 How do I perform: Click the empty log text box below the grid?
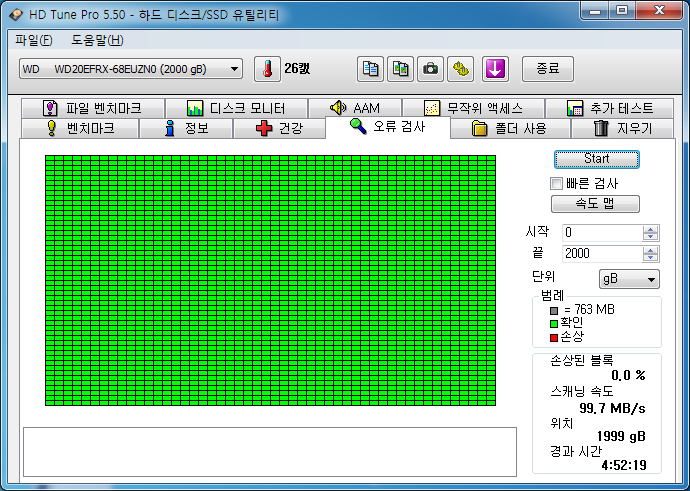(270, 452)
